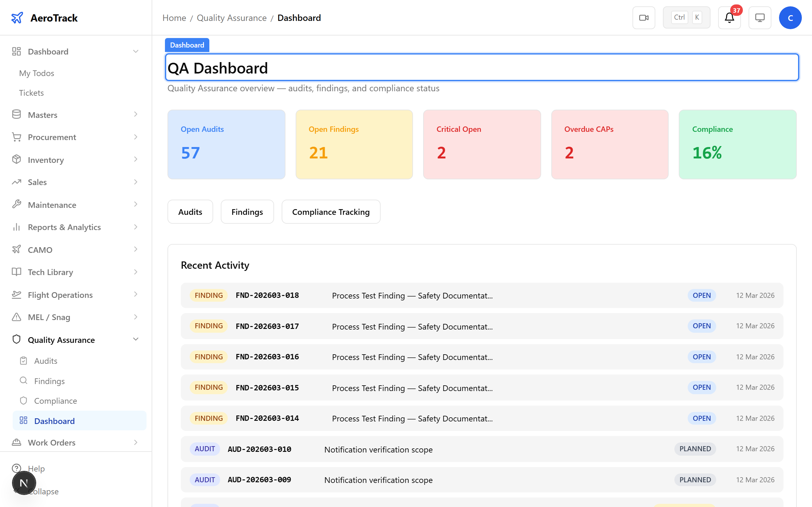Switch to the Findings tab
Viewport: 812px width, 507px height.
click(247, 212)
